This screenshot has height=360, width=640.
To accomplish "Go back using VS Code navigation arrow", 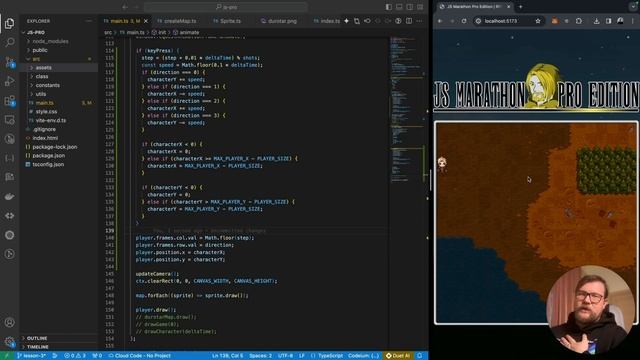I will pyautogui.click(x=125, y=7).
